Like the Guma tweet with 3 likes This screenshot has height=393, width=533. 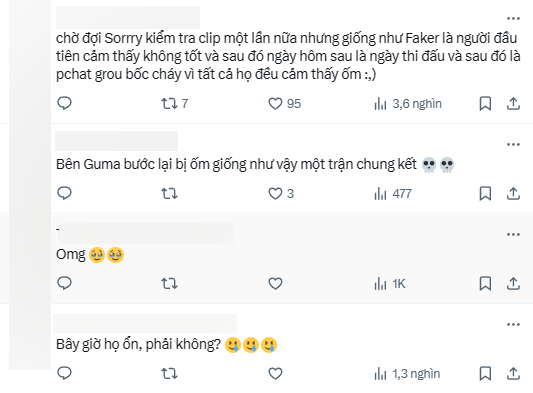[x=281, y=193]
